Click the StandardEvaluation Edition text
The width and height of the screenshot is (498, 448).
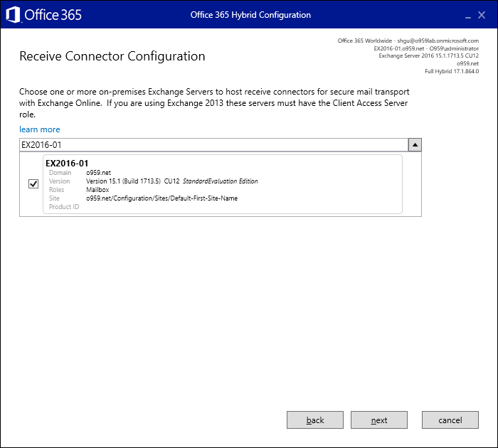click(x=220, y=181)
